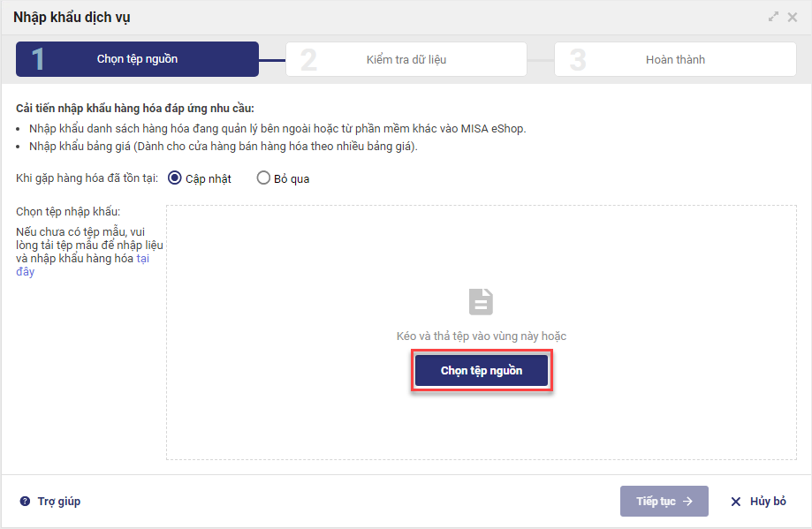812x529 pixels.
Task: Click the Hủy bỏ cancel text
Action: (767, 502)
